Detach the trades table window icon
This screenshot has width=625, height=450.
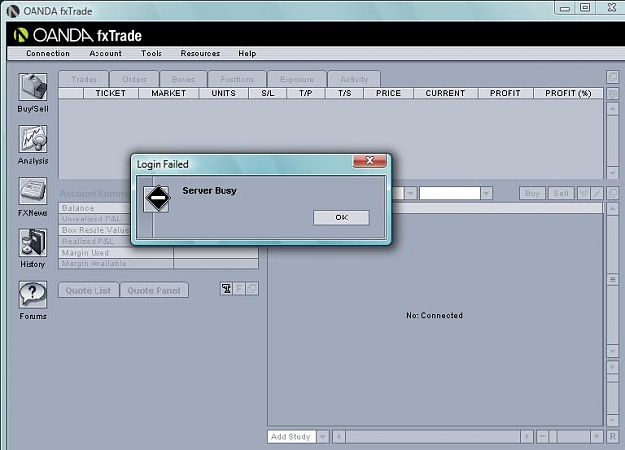coord(612,77)
